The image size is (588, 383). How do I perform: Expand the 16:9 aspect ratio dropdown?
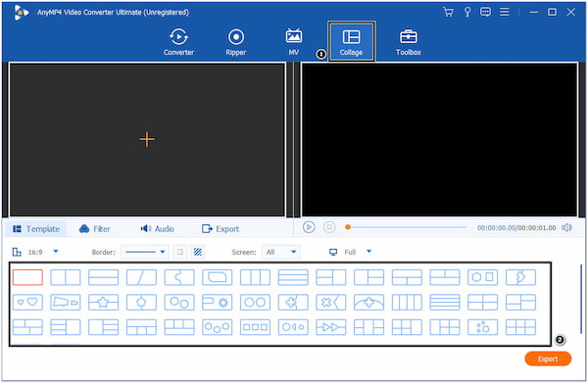(x=56, y=252)
